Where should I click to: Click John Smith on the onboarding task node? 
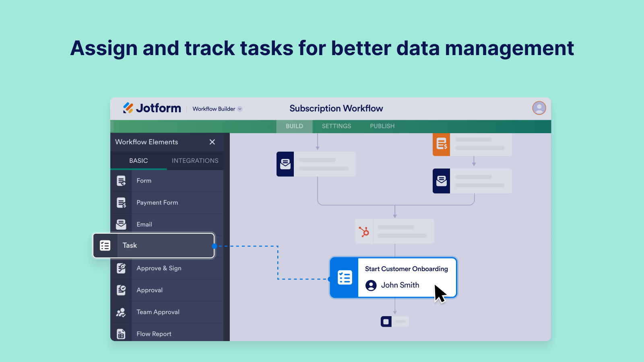point(400,285)
